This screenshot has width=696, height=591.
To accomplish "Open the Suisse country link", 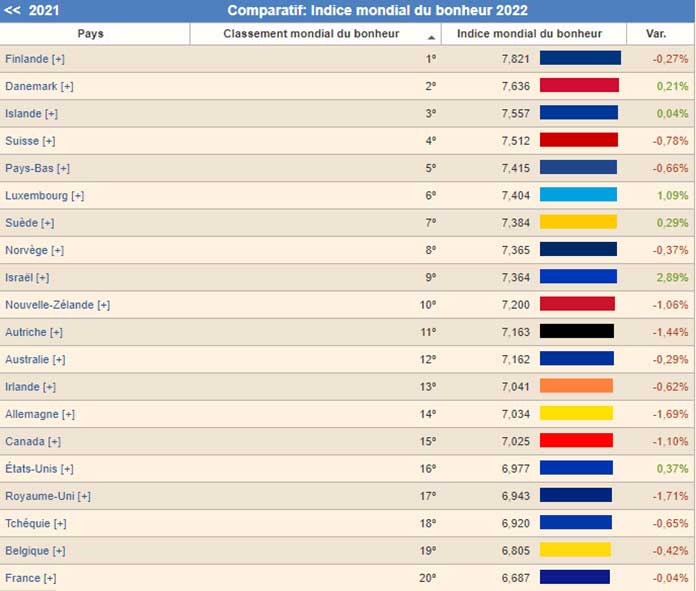I will click(22, 141).
